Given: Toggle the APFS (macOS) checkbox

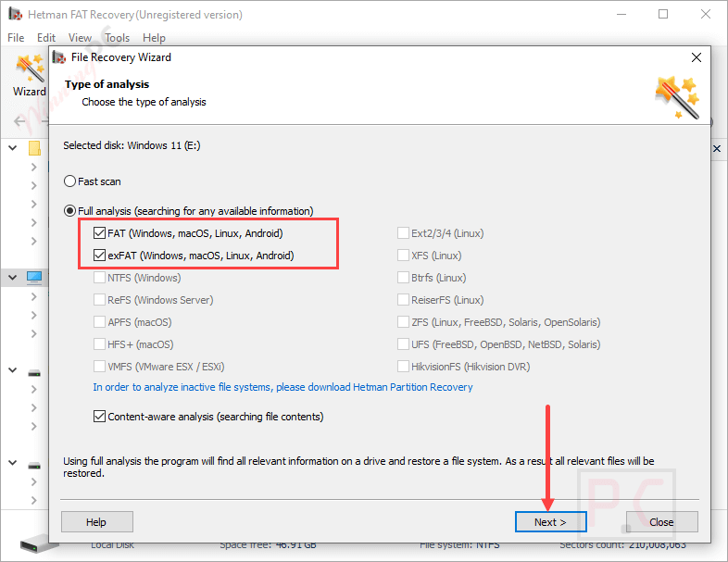Looking at the screenshot, I should 99,322.
